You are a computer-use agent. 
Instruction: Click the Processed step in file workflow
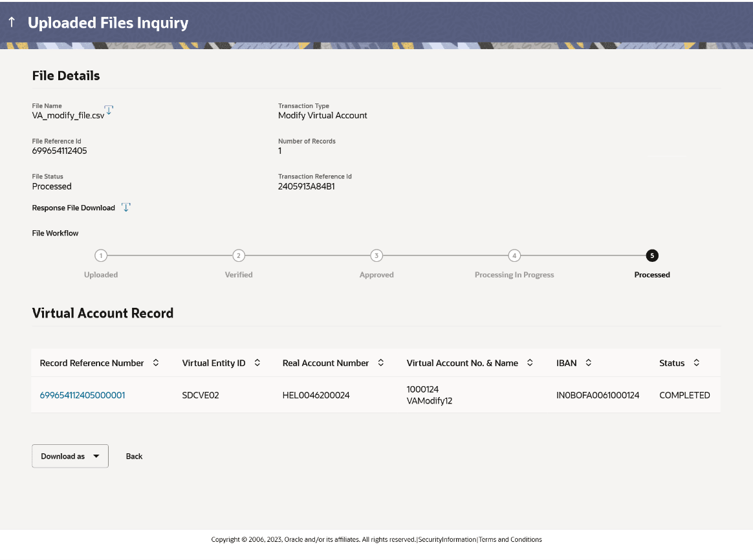(x=652, y=255)
